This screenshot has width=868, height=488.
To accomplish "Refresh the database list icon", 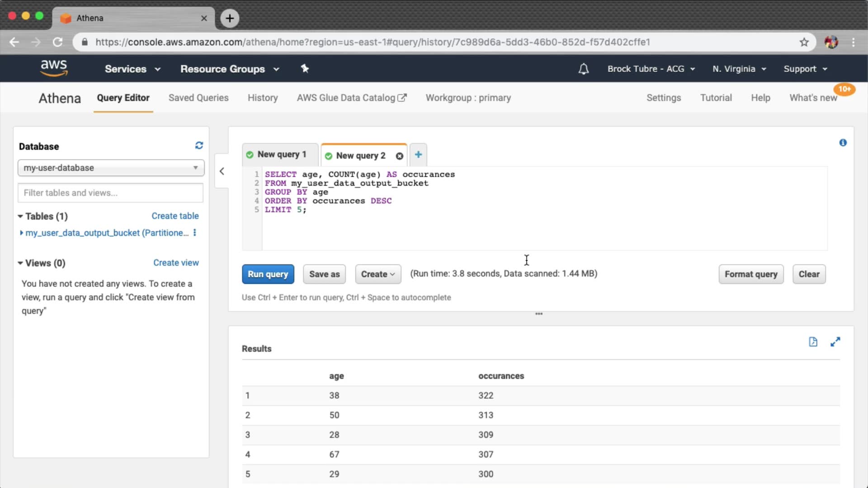I will (199, 145).
